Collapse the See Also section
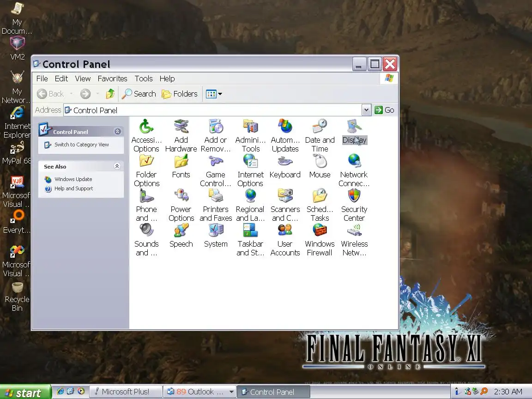Image resolution: width=532 pixels, height=399 pixels. coord(117,166)
